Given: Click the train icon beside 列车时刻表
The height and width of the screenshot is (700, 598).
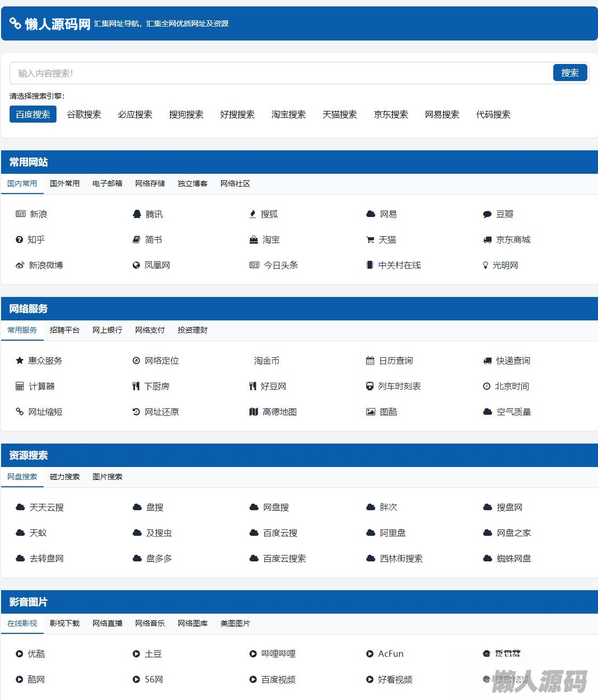Looking at the screenshot, I should point(369,386).
